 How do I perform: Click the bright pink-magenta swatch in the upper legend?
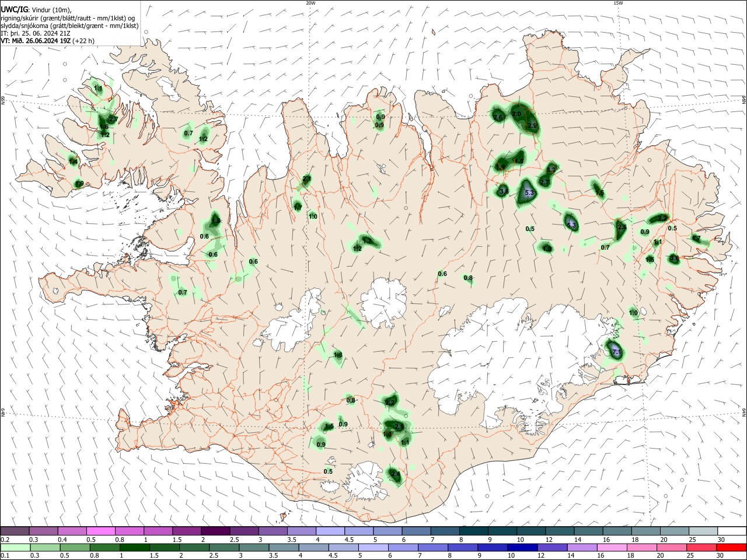coord(100,531)
